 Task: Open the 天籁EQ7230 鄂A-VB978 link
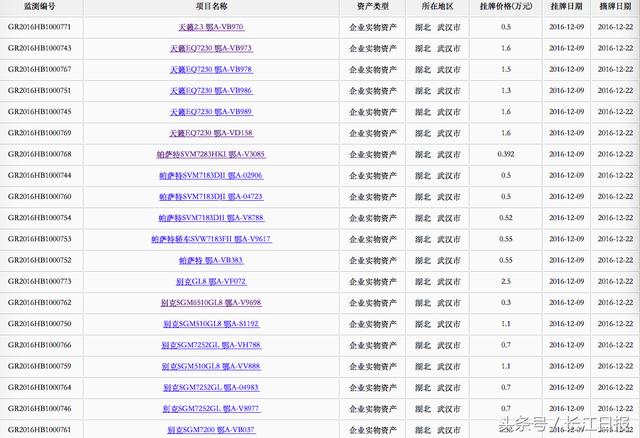click(211, 69)
